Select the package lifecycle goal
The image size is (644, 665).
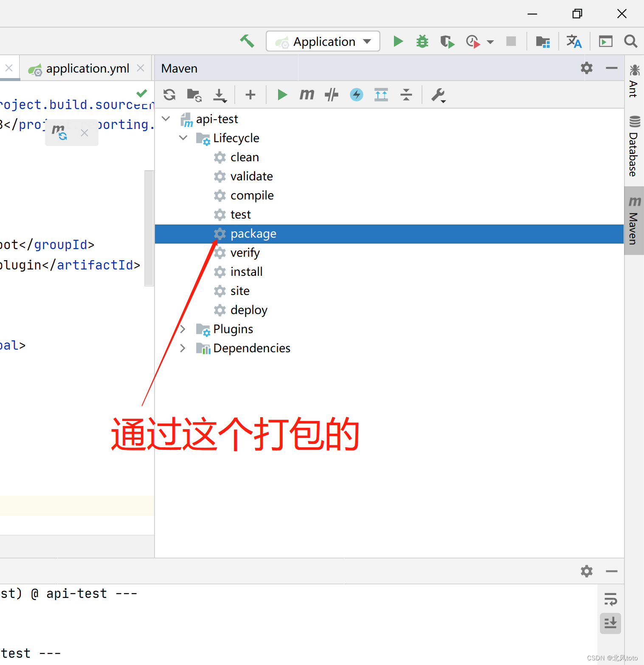tap(389, 234)
